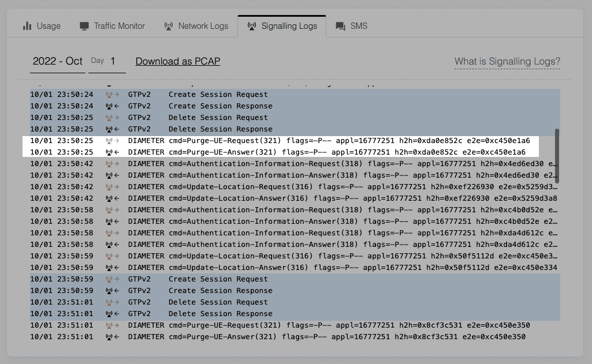
Task: Select the 23:50:25 Delete Session Response text
Action: pos(221,129)
